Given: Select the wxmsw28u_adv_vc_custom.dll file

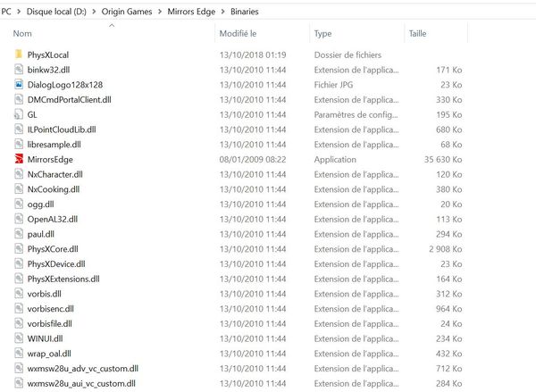Looking at the screenshot, I should (x=83, y=368).
